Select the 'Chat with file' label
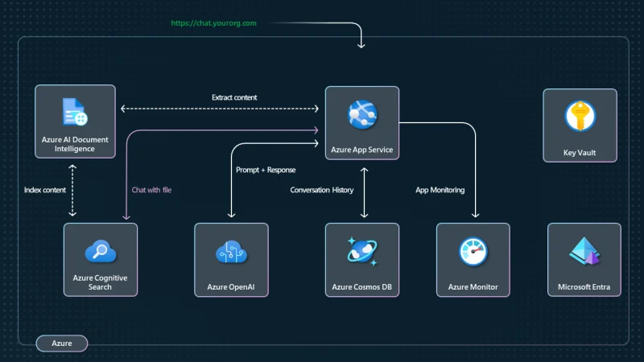Image resolution: width=644 pixels, height=362 pixels. [151, 190]
